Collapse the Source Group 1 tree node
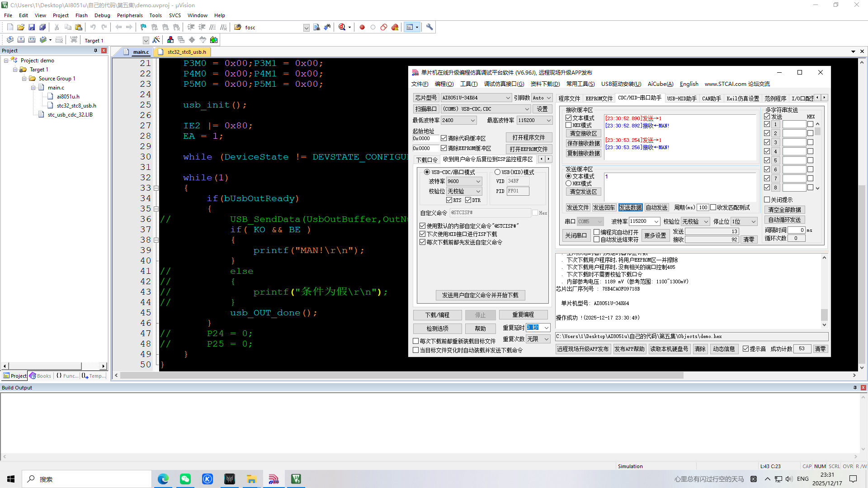The height and width of the screenshot is (488, 868). [x=24, y=79]
